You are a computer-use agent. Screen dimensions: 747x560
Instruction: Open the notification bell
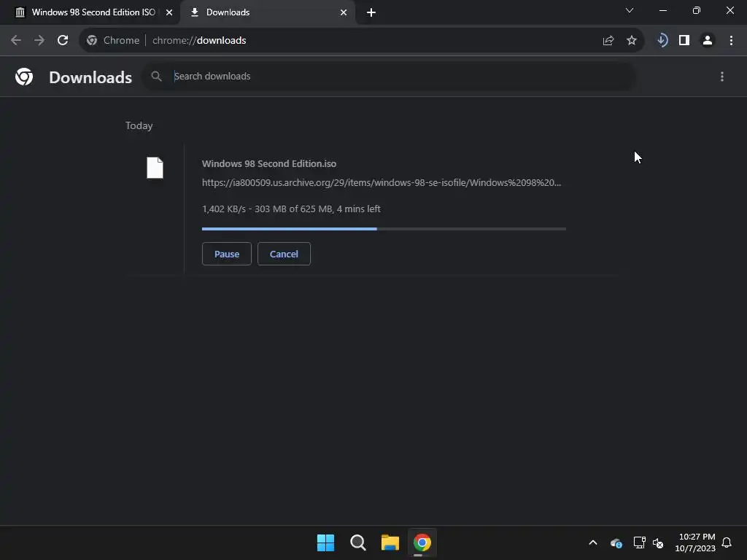[727, 542]
